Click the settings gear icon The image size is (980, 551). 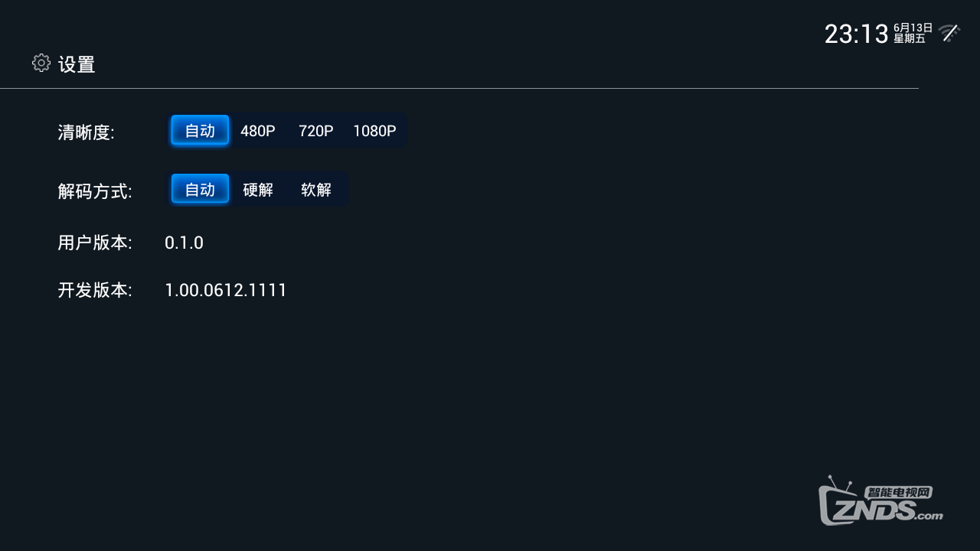(x=41, y=63)
